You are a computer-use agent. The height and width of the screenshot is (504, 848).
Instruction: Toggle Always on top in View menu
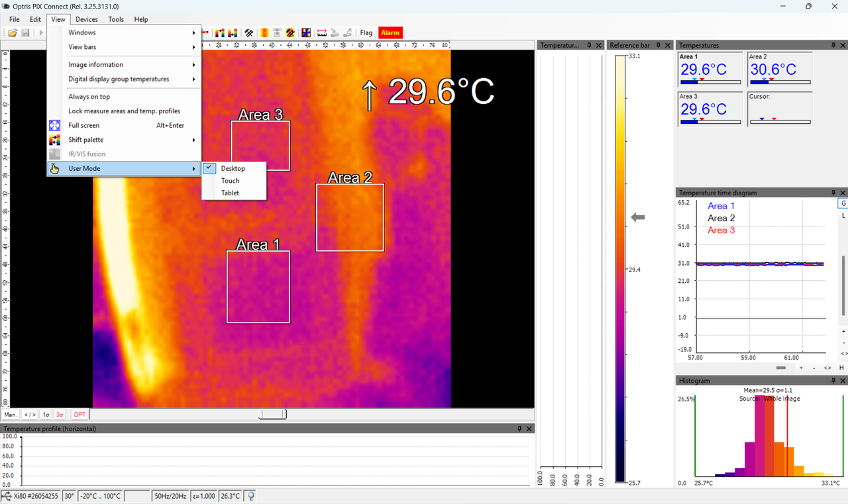point(124,97)
